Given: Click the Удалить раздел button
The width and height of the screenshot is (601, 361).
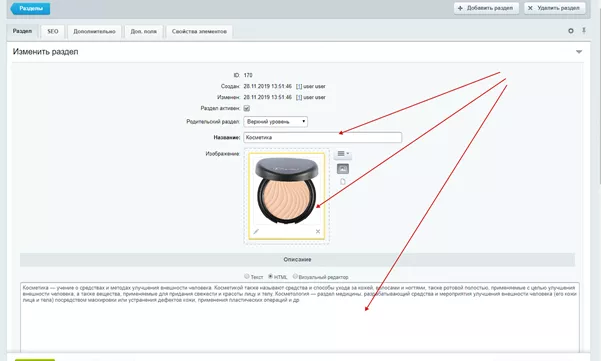Looking at the screenshot, I should coord(555,8).
